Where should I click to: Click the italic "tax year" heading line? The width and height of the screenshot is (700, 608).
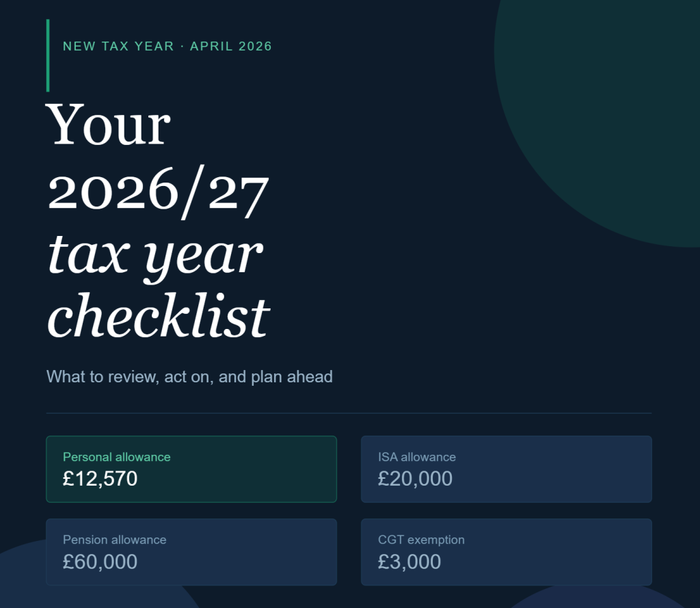click(154, 253)
